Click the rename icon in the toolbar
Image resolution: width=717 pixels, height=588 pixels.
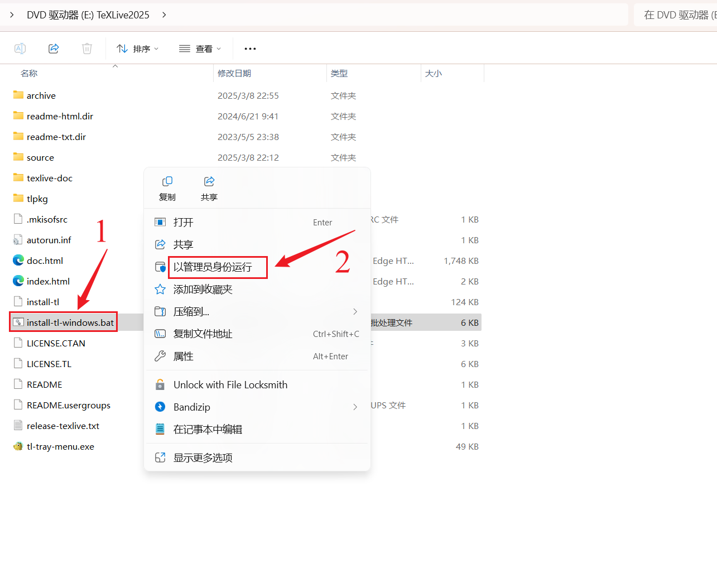(x=20, y=49)
